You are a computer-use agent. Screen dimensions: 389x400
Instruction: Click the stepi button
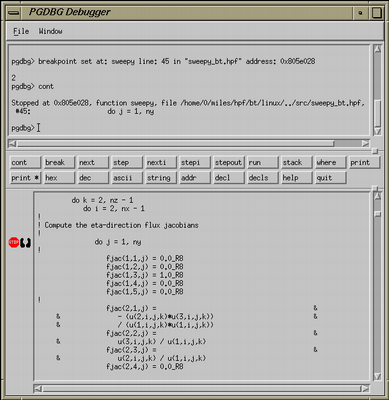coord(195,163)
